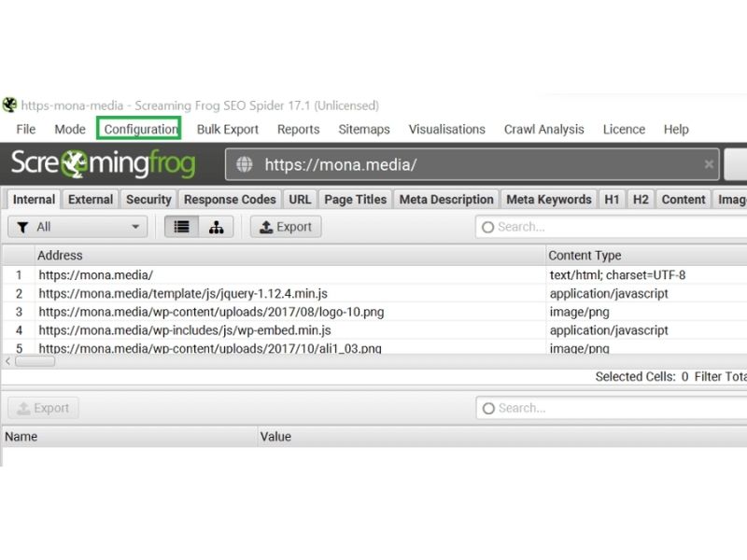Click the scrollbar left arrow
The width and height of the screenshot is (747, 560).
click(x=7, y=361)
